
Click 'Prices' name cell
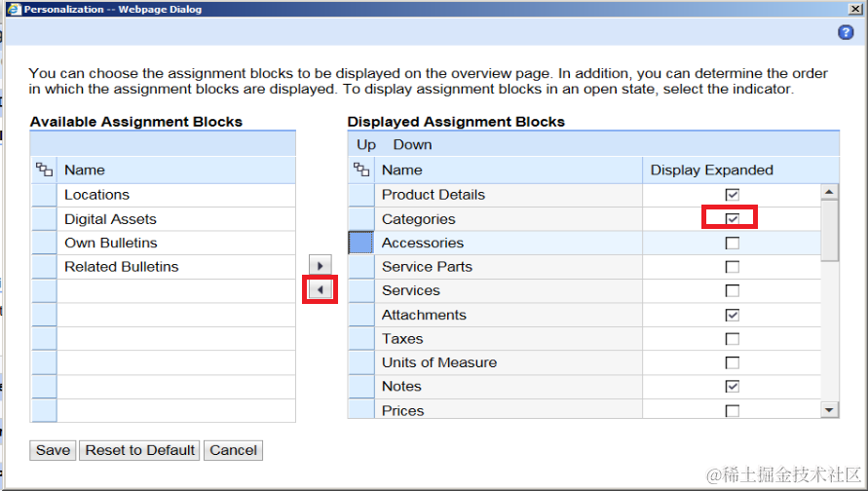coord(509,409)
